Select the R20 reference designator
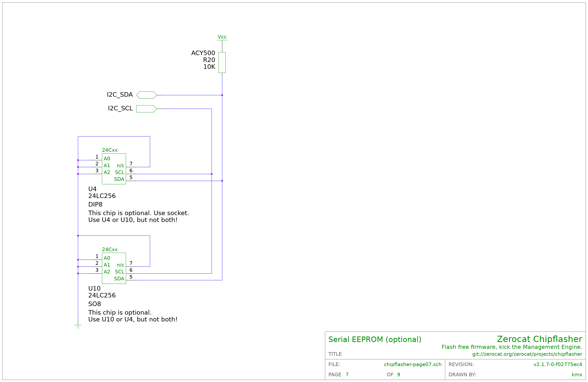 pyautogui.click(x=209, y=60)
